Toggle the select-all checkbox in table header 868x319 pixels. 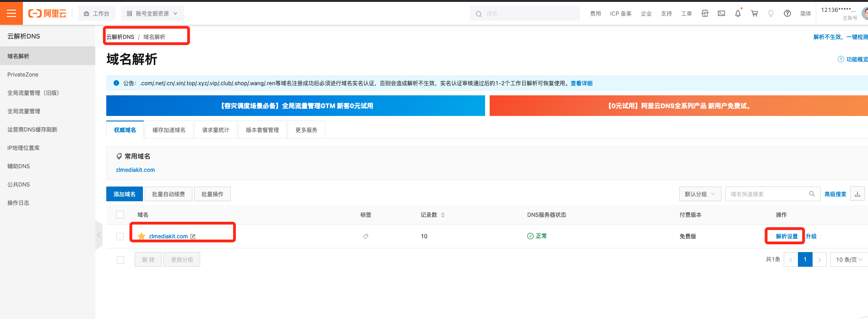(x=120, y=214)
